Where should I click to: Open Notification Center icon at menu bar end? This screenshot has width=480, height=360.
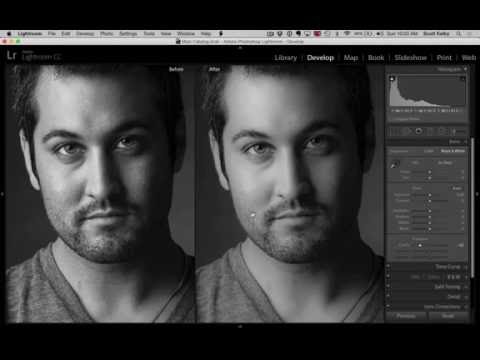pyautogui.click(x=469, y=34)
